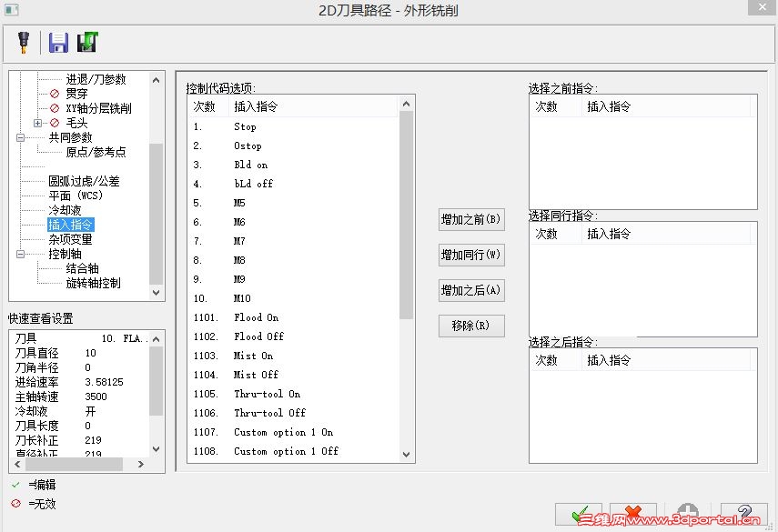The width and height of the screenshot is (778, 532).
Task: Close the 2D刀具路径 dialog window
Action: point(763,7)
